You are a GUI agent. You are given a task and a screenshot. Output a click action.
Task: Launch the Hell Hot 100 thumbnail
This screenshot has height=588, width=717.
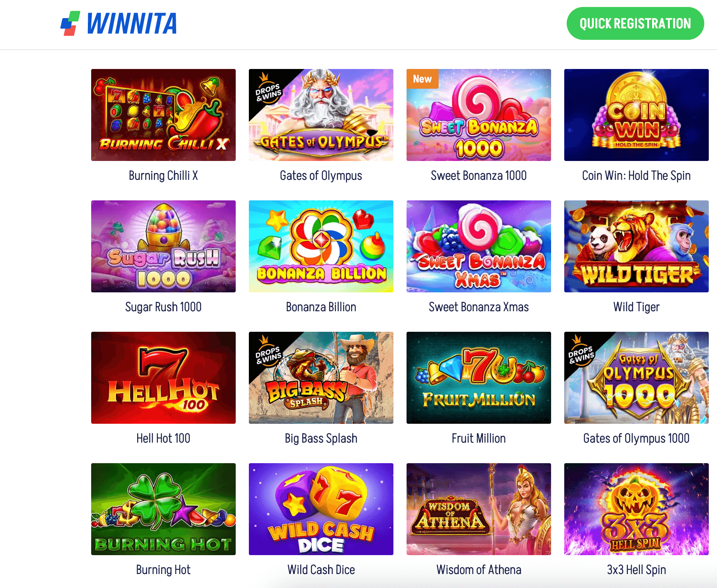pos(163,378)
